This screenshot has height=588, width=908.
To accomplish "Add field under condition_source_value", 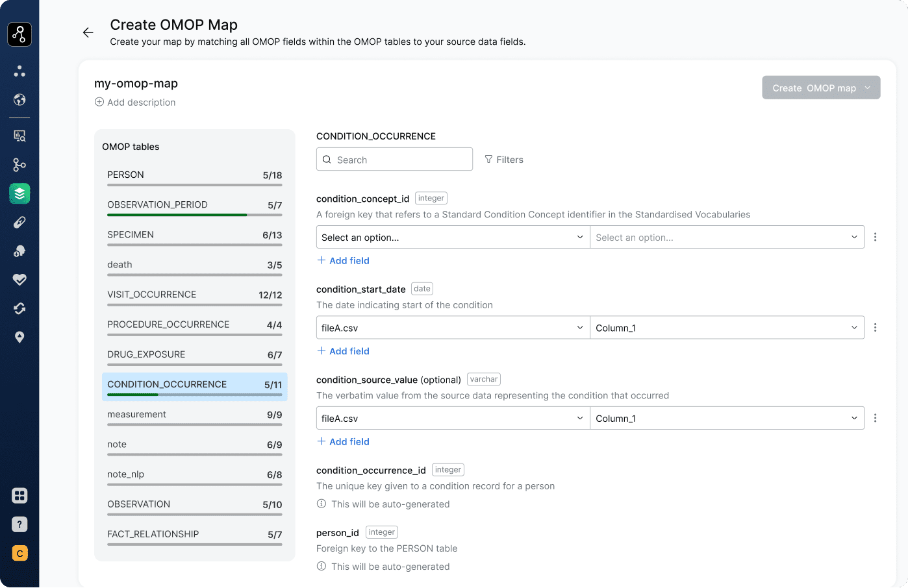I will (343, 441).
